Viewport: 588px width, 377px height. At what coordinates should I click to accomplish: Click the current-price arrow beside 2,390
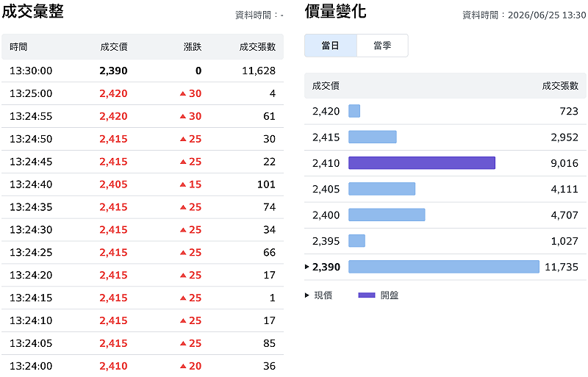pyautogui.click(x=306, y=267)
